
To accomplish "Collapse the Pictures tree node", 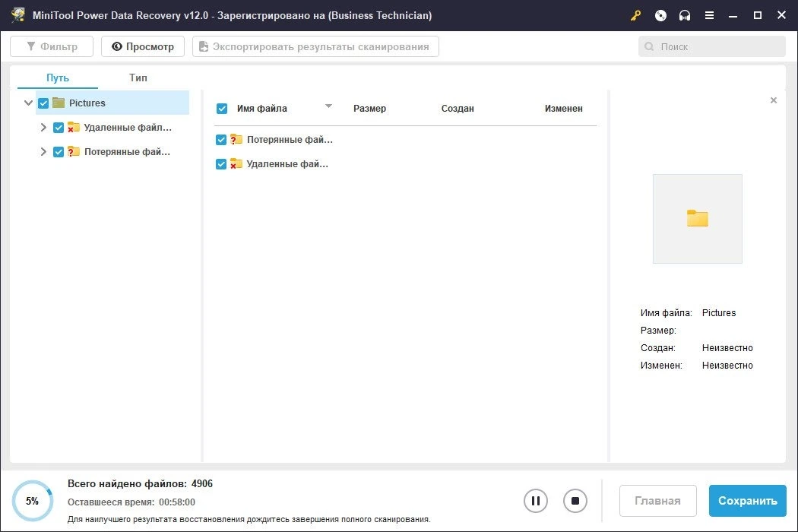I will (29, 103).
